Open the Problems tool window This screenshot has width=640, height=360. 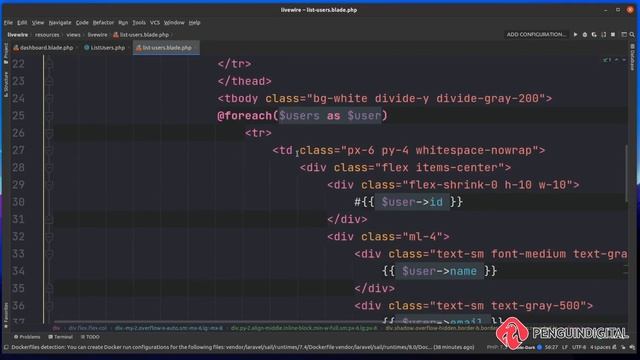tap(27, 337)
